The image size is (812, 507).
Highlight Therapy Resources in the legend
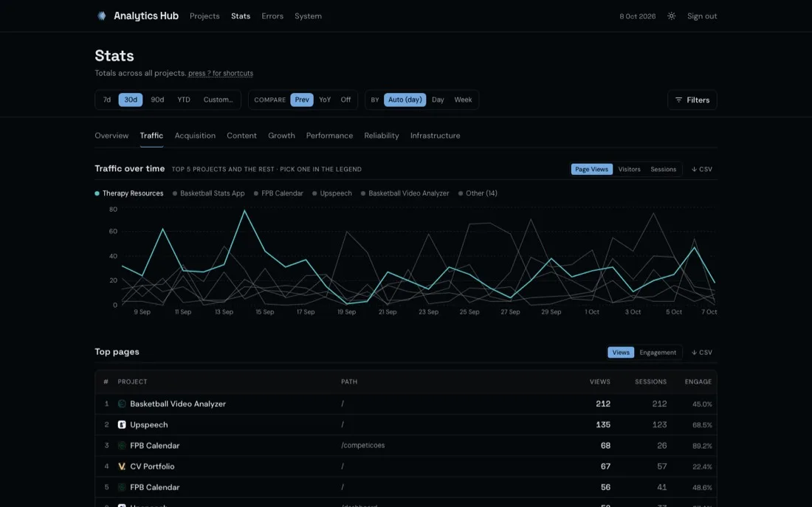[129, 193]
